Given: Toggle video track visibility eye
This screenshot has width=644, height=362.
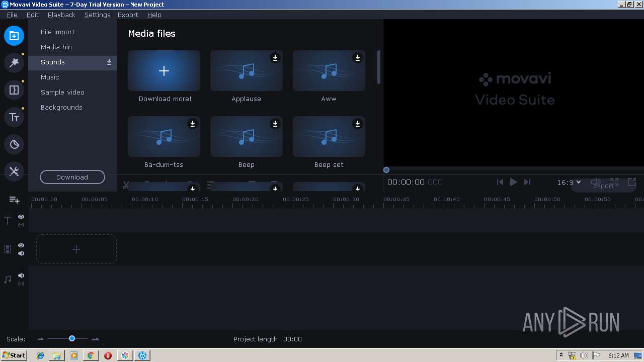Looking at the screenshot, I should tap(21, 245).
